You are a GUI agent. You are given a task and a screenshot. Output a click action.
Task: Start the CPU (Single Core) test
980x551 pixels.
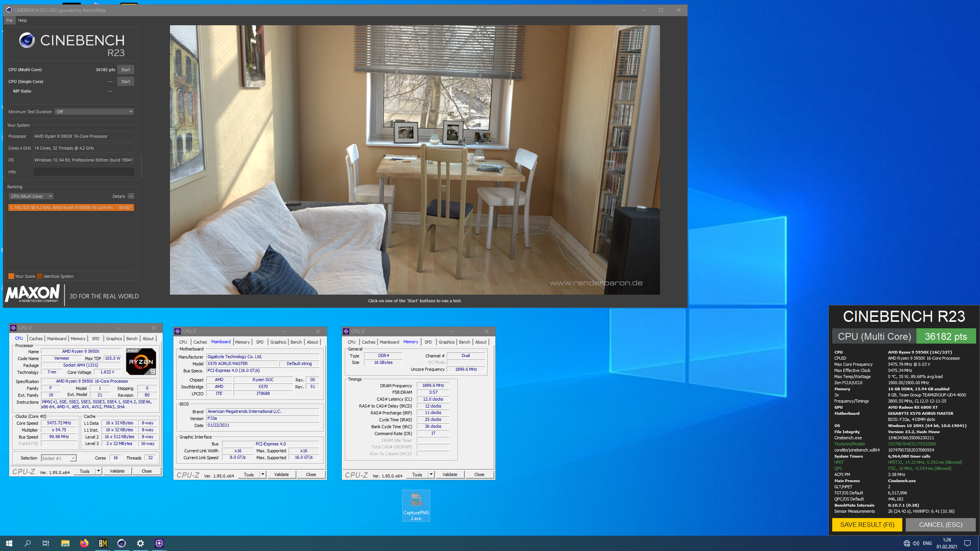(x=126, y=82)
